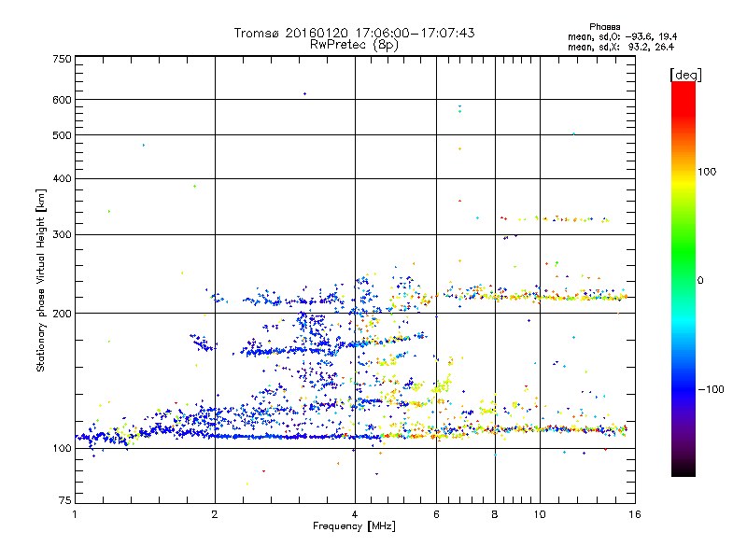Click the y-axis tick label '300'

[62, 235]
